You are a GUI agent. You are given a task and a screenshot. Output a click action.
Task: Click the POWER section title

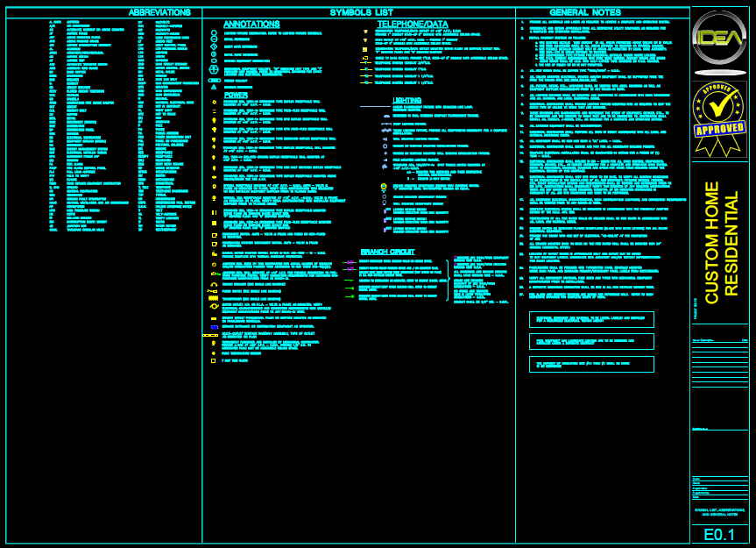tap(236, 95)
